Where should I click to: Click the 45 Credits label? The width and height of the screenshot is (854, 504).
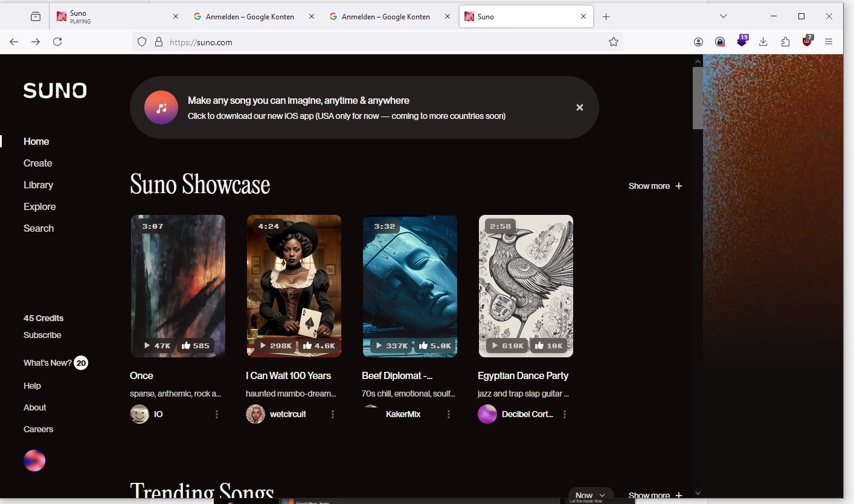coord(43,318)
